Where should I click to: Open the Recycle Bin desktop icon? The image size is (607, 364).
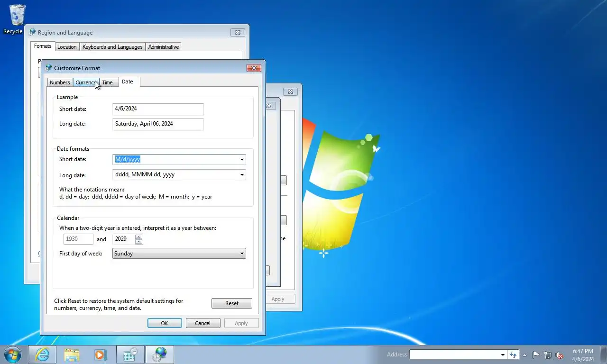[x=15, y=19]
